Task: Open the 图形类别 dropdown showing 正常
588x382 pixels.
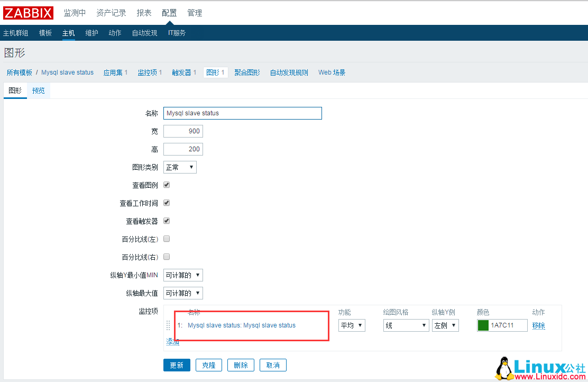Action: coord(179,167)
